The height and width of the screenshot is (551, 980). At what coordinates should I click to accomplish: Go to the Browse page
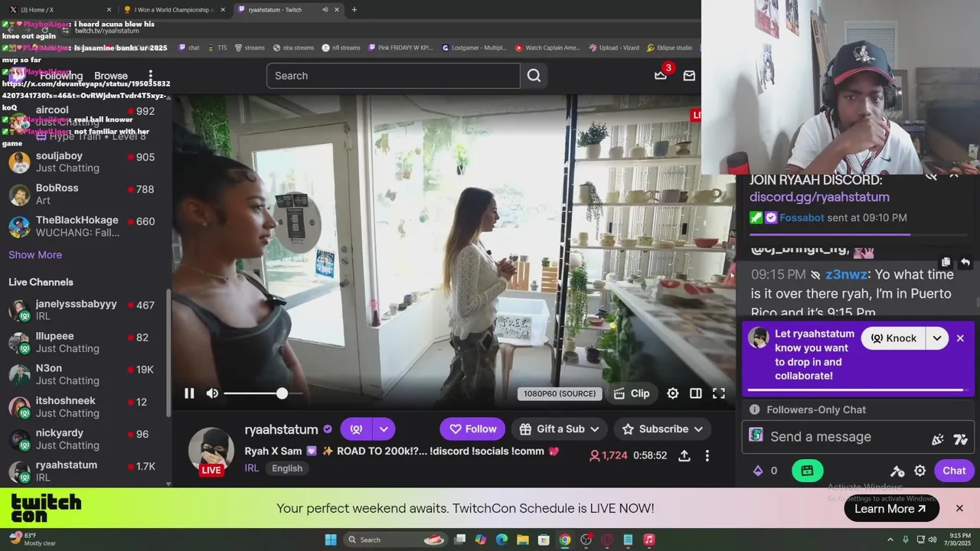click(x=111, y=76)
